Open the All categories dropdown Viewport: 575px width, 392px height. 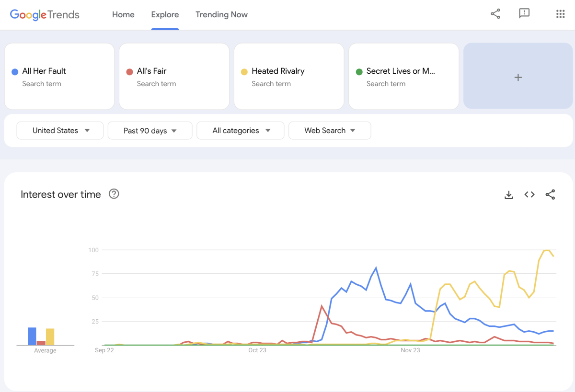pos(241,130)
